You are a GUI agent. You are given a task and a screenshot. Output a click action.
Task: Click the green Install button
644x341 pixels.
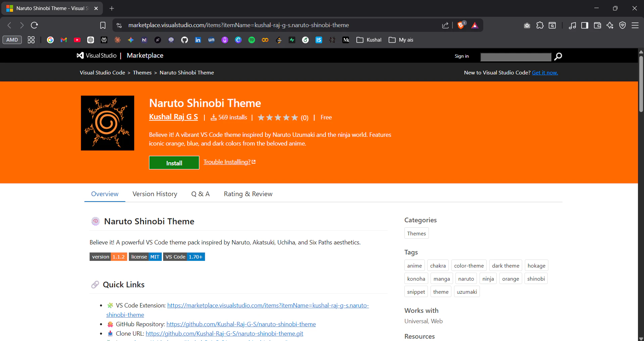[x=174, y=163]
